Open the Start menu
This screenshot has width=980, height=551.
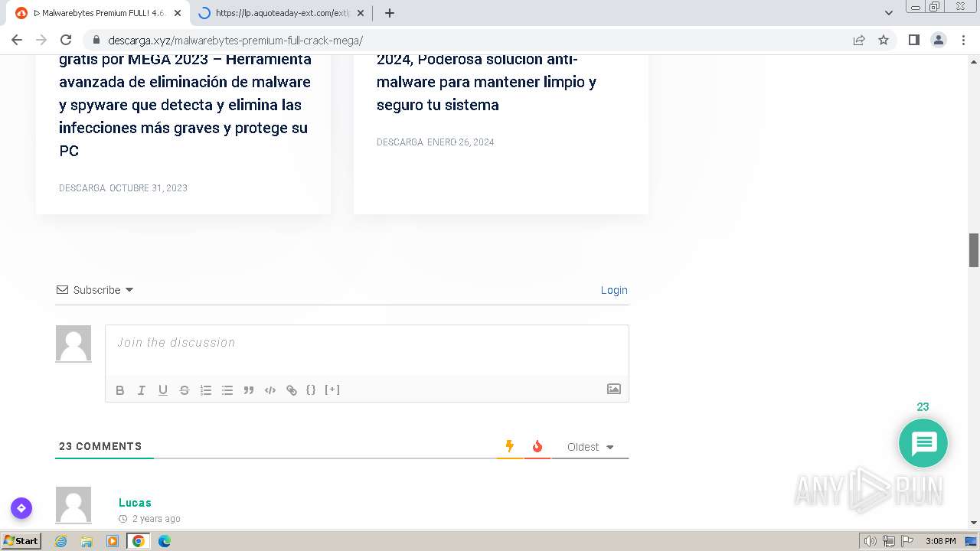[21, 541]
